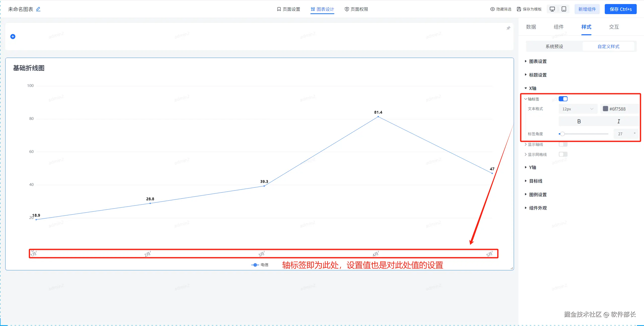Viewport: 644px width, 326px height.
Task: Click the blue plus add-filter icon
Action: [13, 37]
